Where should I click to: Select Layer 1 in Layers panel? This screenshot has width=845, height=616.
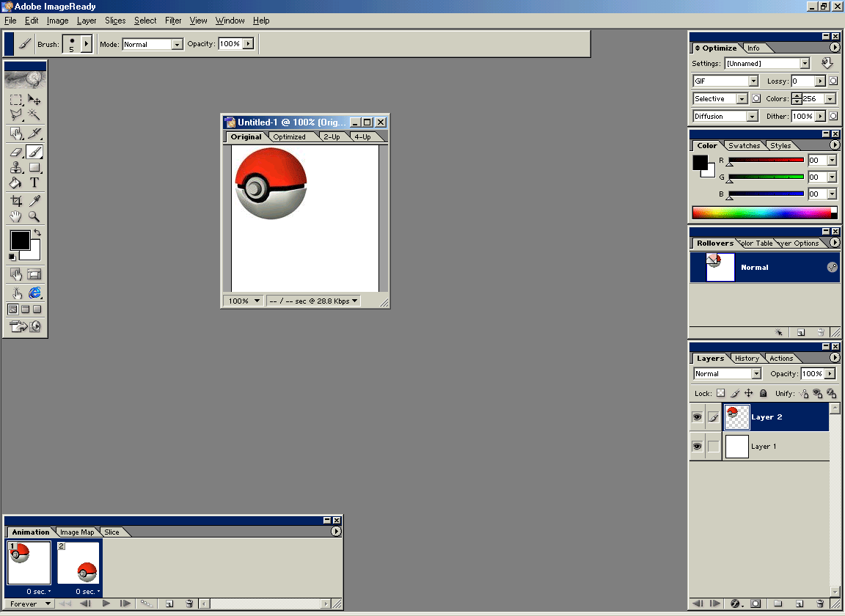776,447
